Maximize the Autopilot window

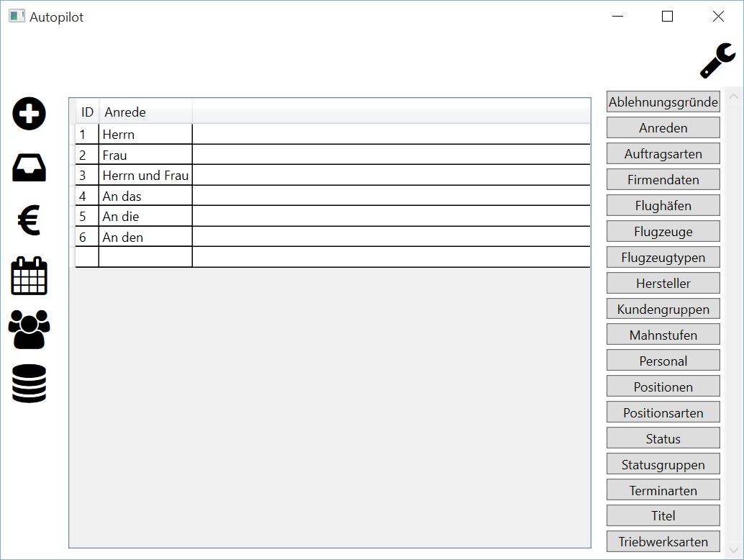667,16
